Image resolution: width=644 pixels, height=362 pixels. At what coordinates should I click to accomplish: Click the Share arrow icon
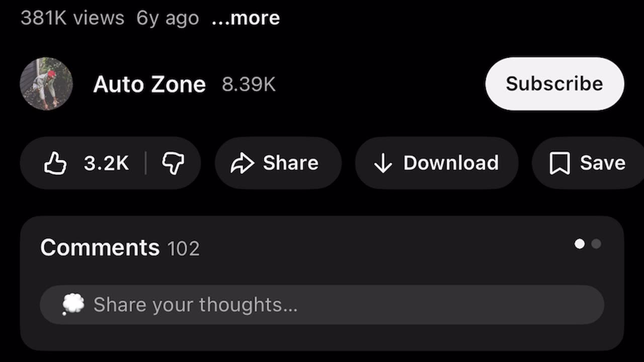(242, 163)
